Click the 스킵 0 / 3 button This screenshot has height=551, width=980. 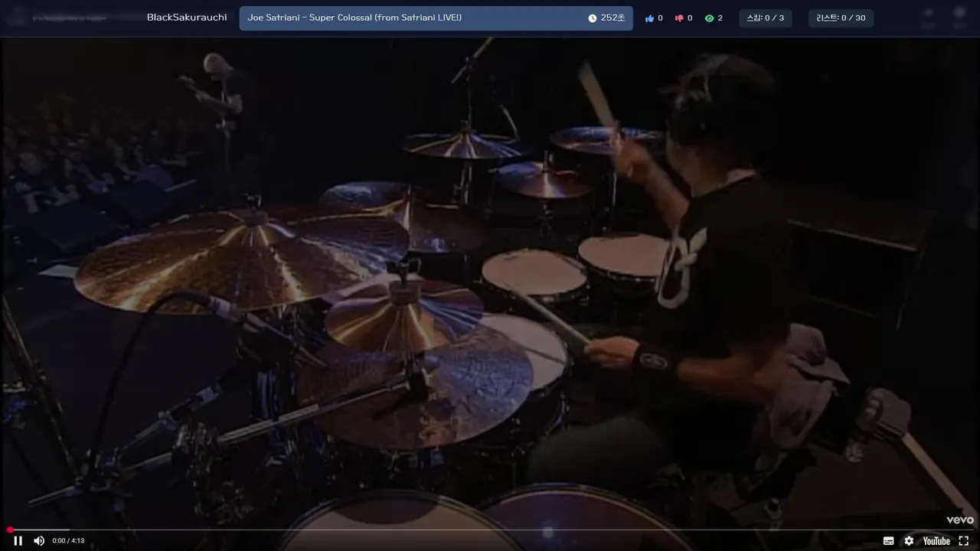[766, 18]
